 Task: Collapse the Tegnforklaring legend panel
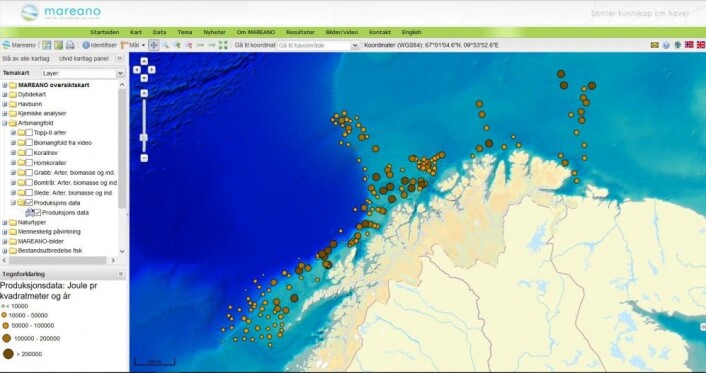pyautogui.click(x=121, y=274)
